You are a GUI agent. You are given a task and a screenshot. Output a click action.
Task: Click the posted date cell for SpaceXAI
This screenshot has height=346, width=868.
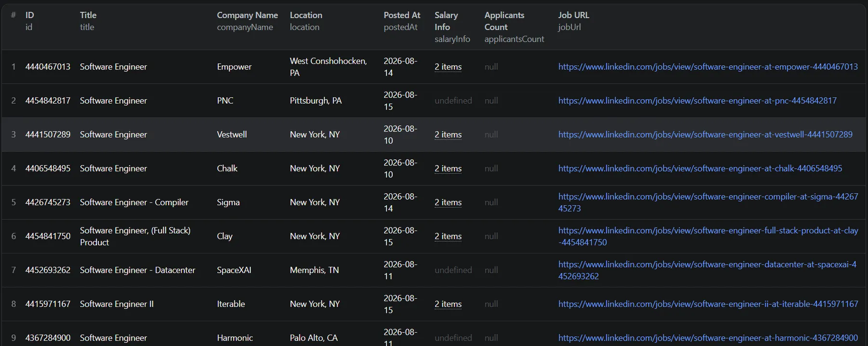point(400,270)
